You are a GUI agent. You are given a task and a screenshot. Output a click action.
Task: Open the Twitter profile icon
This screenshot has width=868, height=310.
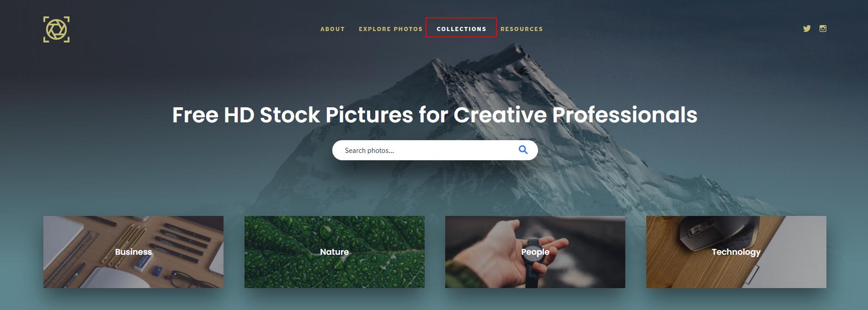pyautogui.click(x=807, y=29)
